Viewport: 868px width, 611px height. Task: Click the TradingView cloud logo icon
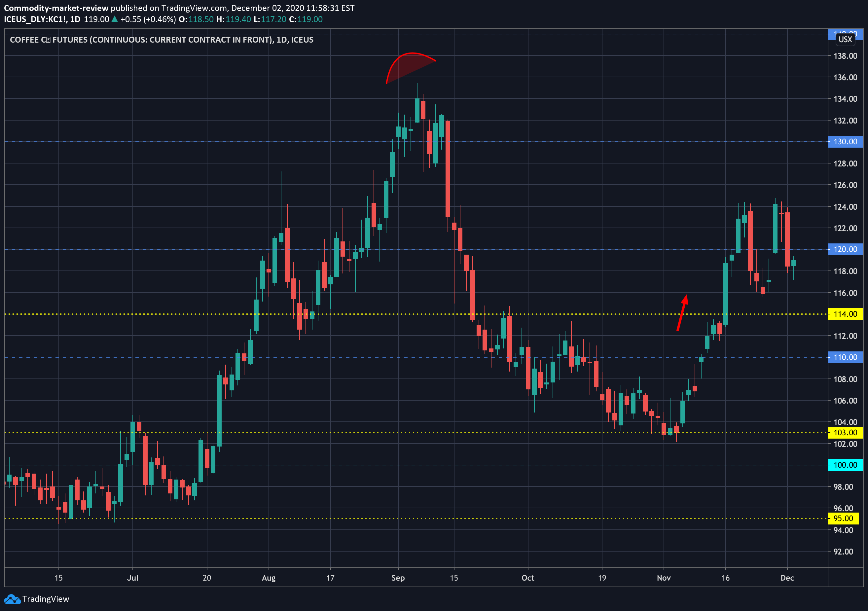[12, 599]
